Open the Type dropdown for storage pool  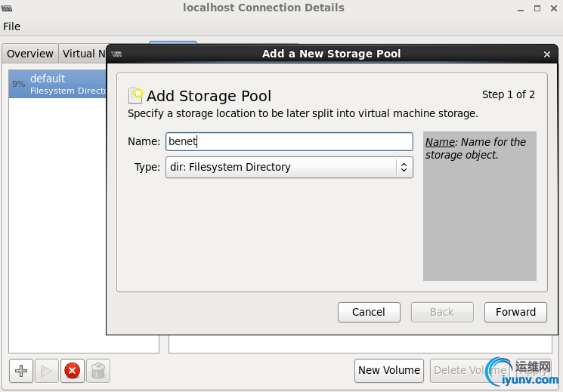pos(289,167)
